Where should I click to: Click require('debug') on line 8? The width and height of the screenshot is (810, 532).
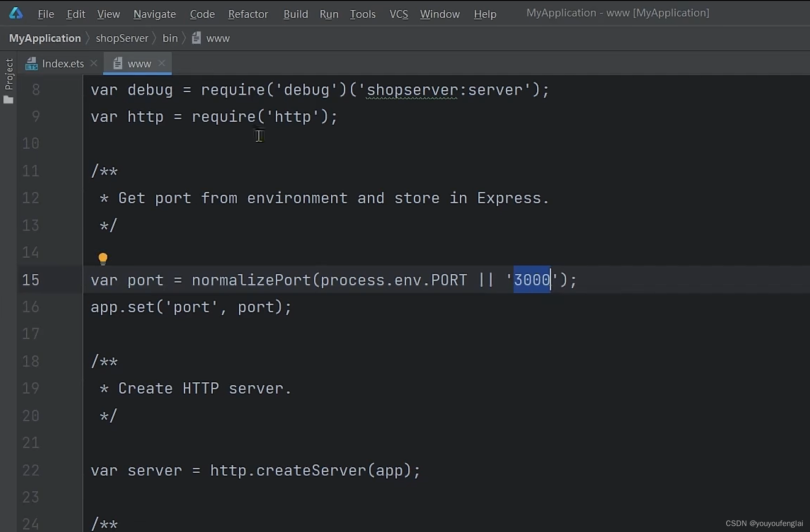[x=274, y=90]
